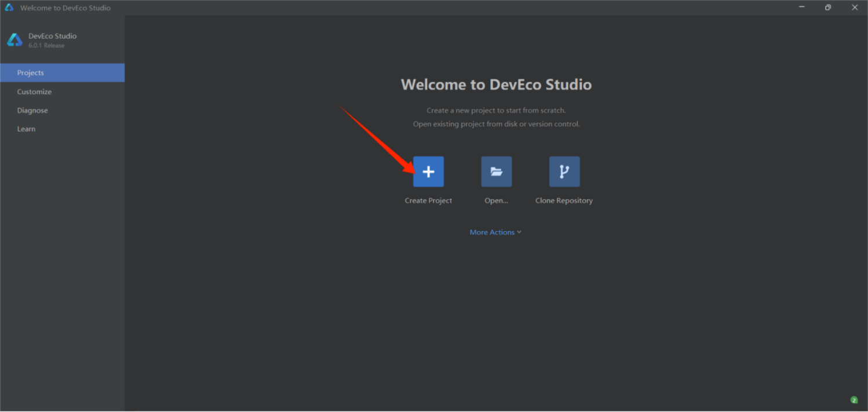Click the Welcome to DevEco Studio heading
Viewport: 868px width, 412px height.
tap(497, 85)
